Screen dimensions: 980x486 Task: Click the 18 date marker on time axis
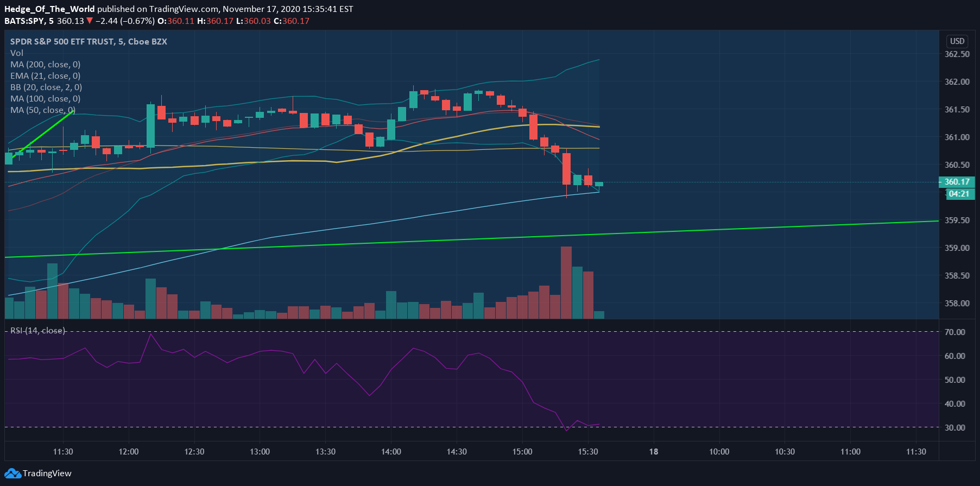[654, 452]
